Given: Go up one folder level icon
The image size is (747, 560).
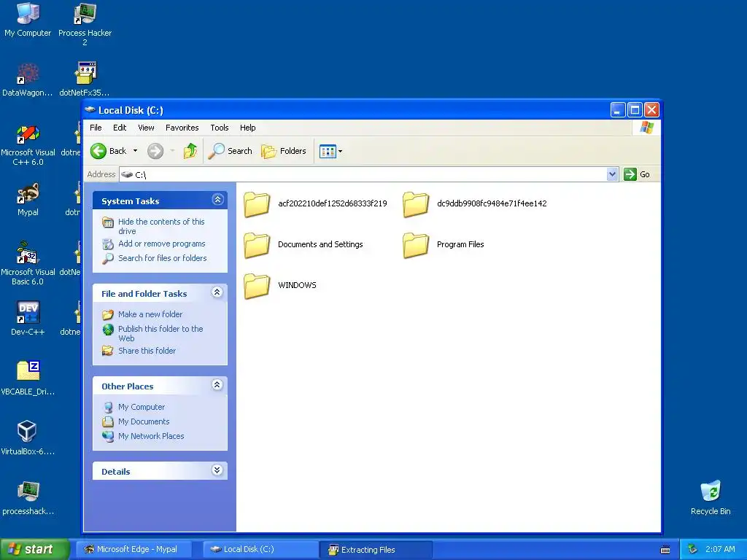Looking at the screenshot, I should pyautogui.click(x=190, y=151).
